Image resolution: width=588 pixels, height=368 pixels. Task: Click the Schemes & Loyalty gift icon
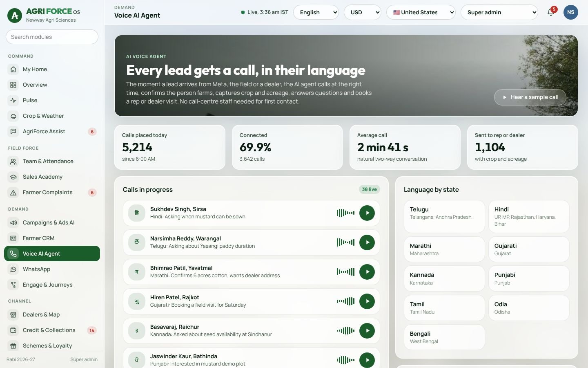(13, 346)
